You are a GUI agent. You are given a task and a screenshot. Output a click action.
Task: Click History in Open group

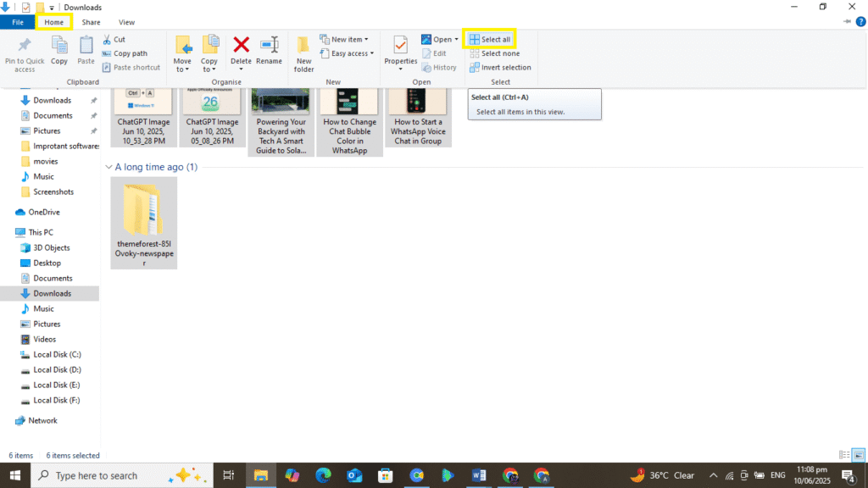click(439, 68)
